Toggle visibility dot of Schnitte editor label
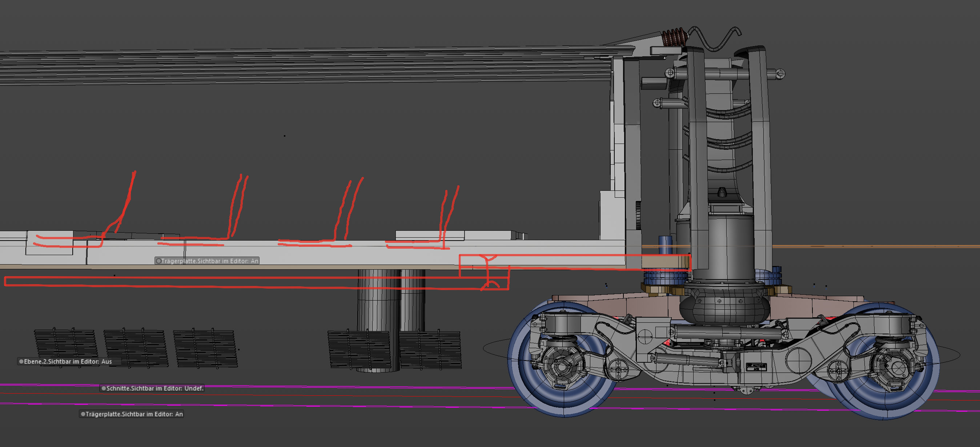The image size is (980, 447). pyautogui.click(x=104, y=388)
